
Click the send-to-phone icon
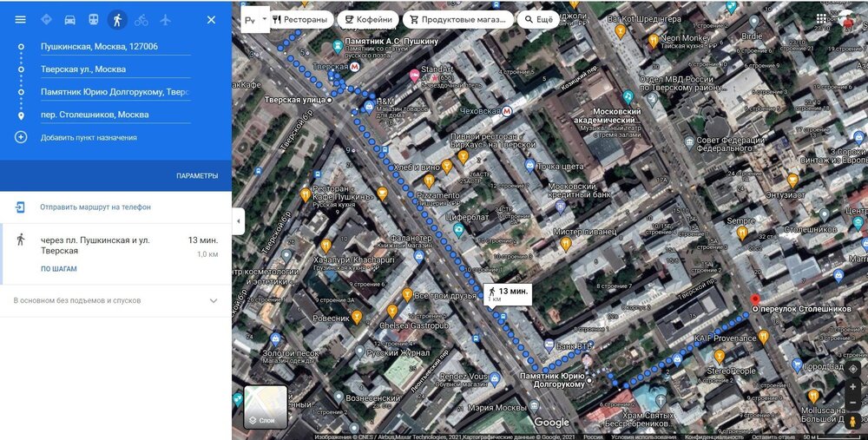tap(20, 207)
